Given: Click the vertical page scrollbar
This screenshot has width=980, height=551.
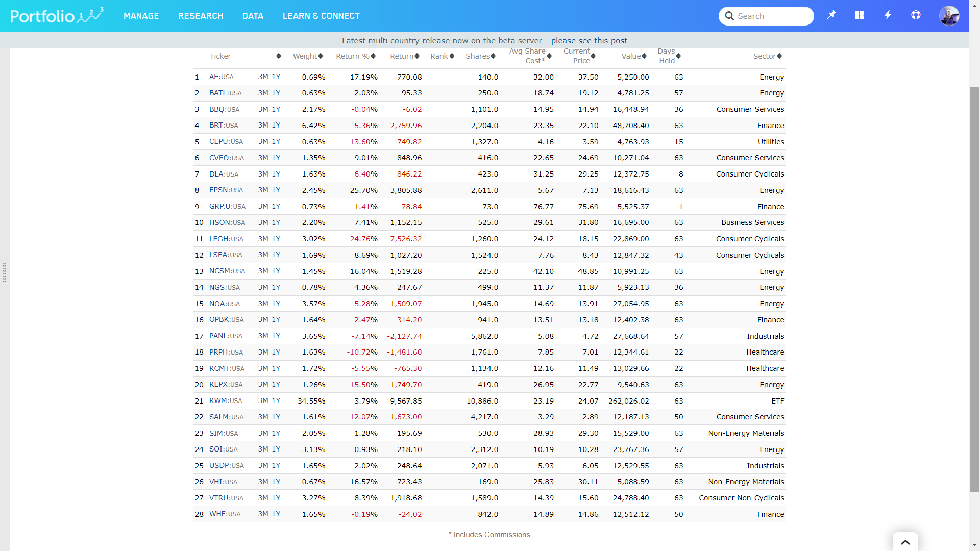Looking at the screenshot, I should [974, 288].
